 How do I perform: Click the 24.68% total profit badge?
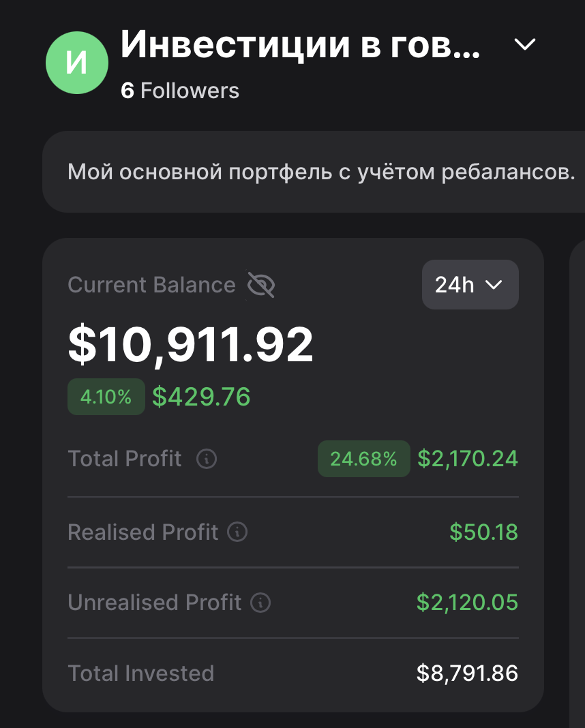363,459
